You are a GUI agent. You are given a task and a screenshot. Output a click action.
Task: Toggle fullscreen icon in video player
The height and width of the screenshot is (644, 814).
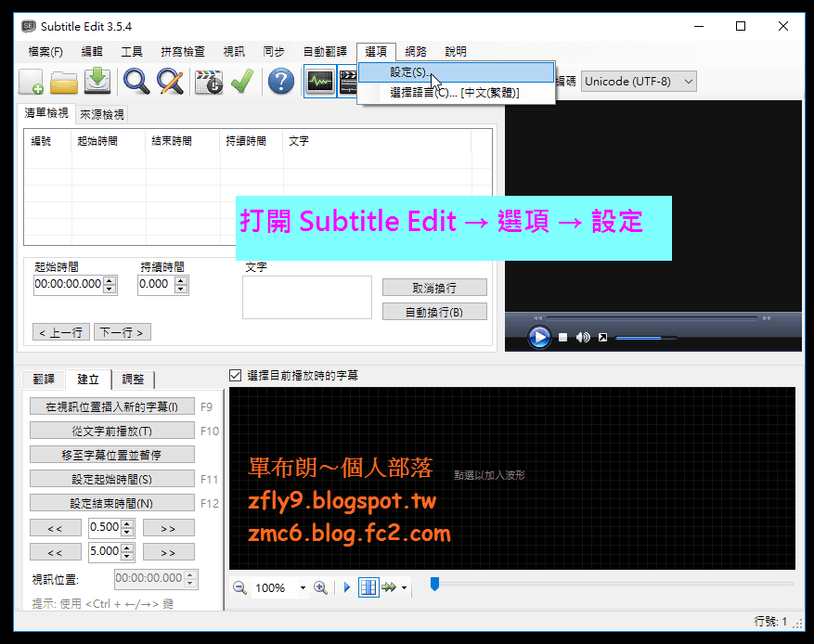[x=602, y=338]
